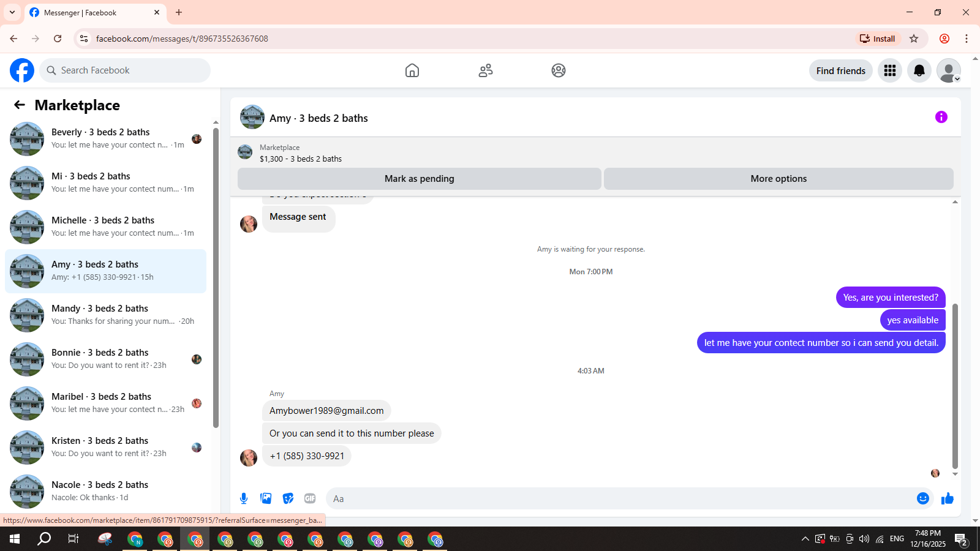Navigate back in the browser

[x=13, y=39]
